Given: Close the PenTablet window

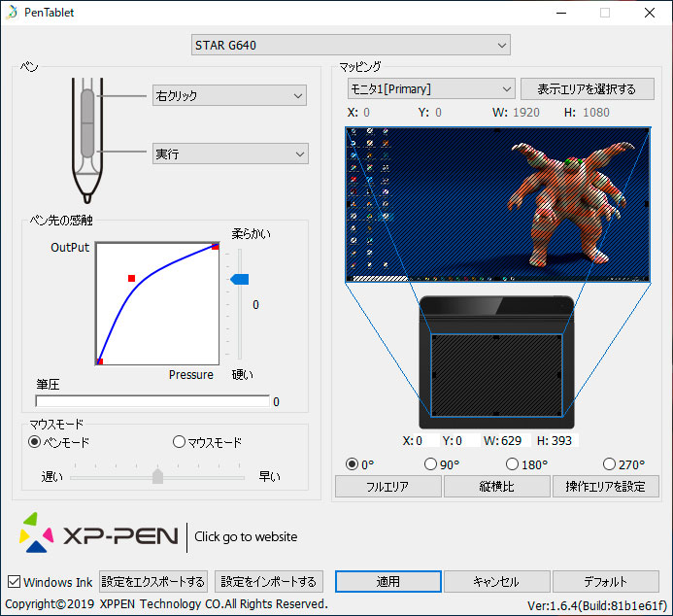Looking at the screenshot, I should (x=650, y=13).
